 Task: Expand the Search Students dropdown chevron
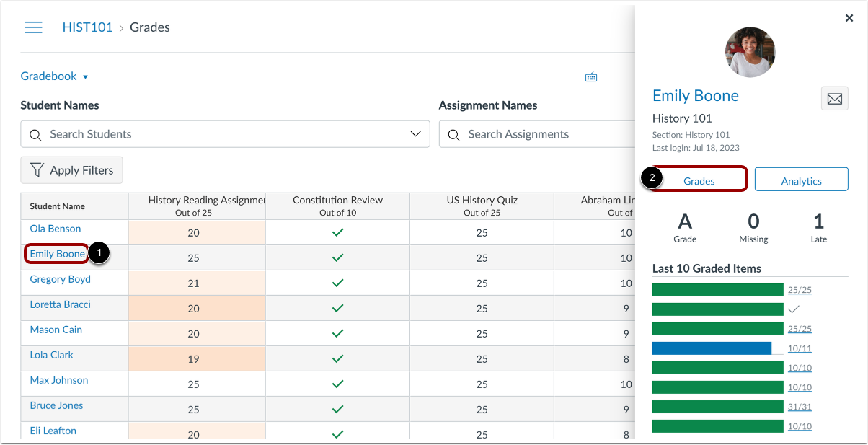point(416,134)
